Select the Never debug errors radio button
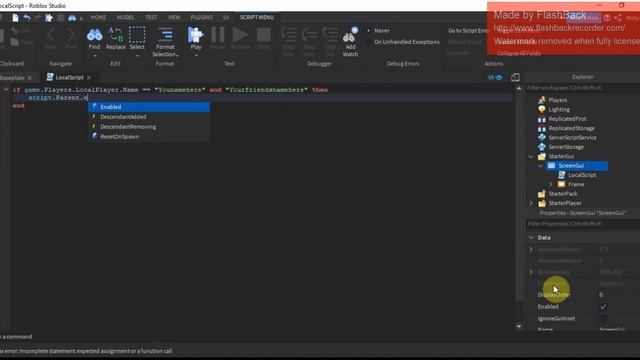640x360 pixels. coord(369,31)
